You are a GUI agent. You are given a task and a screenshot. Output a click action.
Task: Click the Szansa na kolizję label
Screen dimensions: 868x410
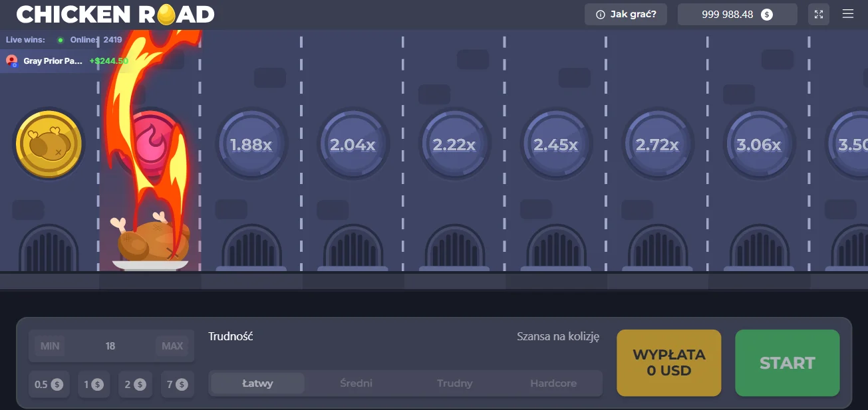tap(558, 336)
